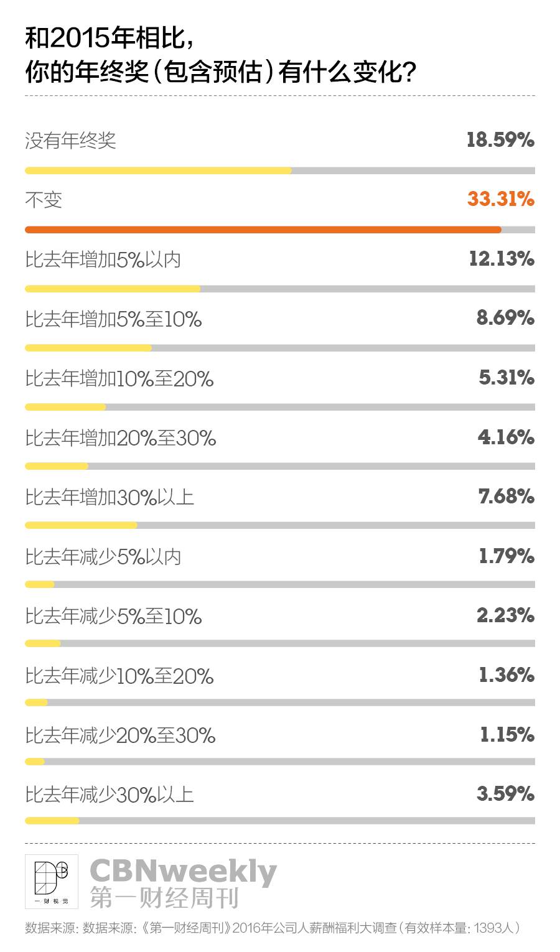Click the 比去年增加5%至10% label
The height and width of the screenshot is (952, 560).
tap(113, 319)
